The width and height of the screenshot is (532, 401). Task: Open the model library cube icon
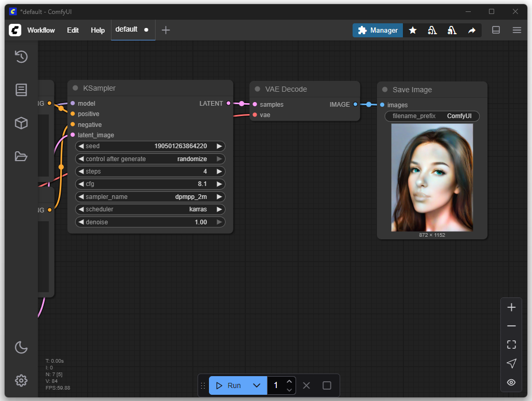point(21,123)
